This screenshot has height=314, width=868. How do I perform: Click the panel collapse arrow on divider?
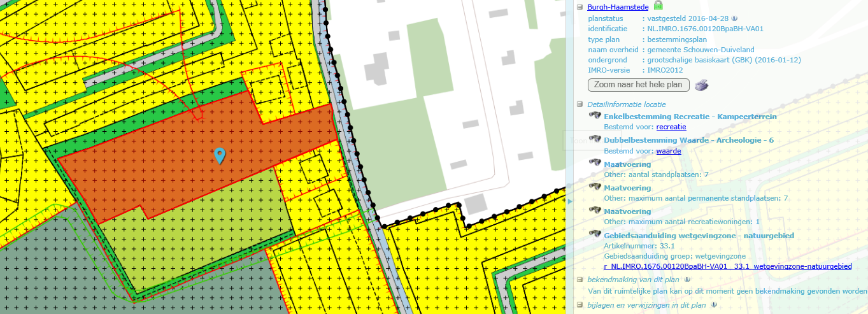pyautogui.click(x=570, y=201)
